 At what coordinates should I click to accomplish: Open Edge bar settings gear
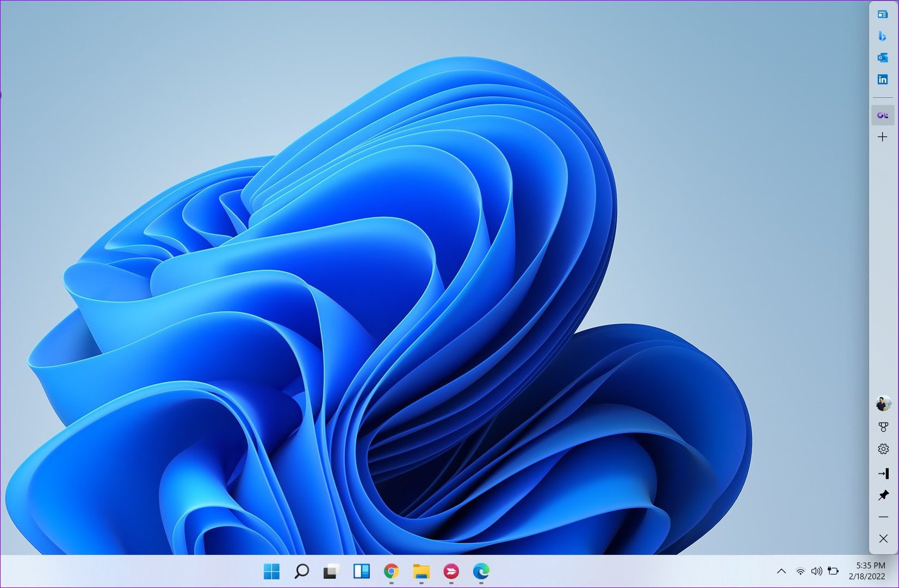(883, 449)
